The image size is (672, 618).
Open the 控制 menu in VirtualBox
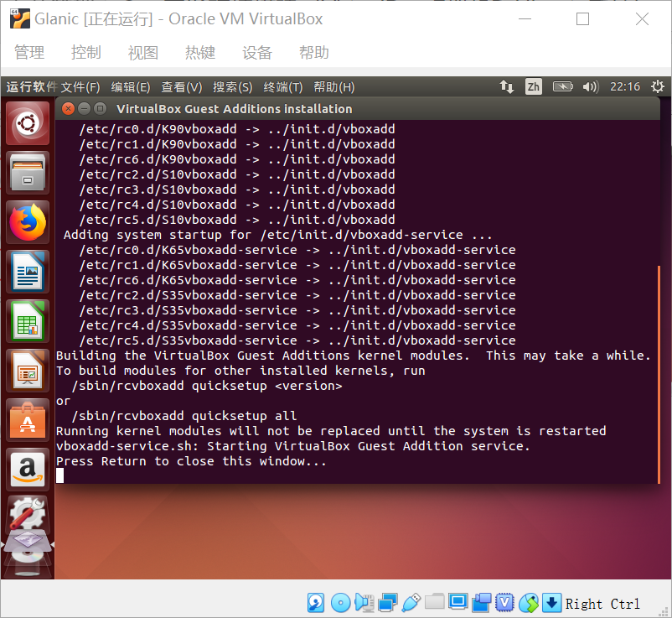[86, 52]
